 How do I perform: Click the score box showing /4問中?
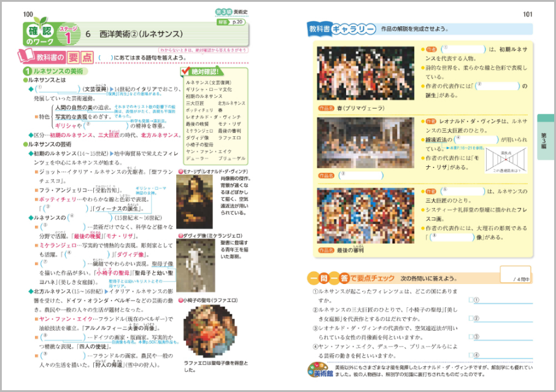(x=515, y=274)
